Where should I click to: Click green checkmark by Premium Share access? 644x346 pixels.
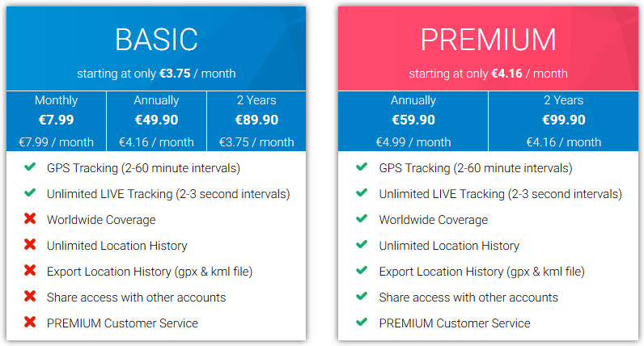click(x=362, y=297)
